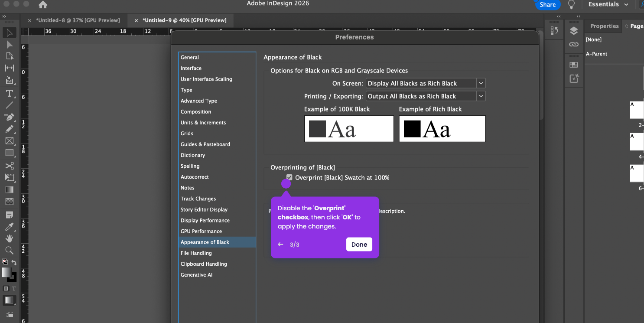Switch to the Untitled-9 document tab
644x323 pixels.
185,20
